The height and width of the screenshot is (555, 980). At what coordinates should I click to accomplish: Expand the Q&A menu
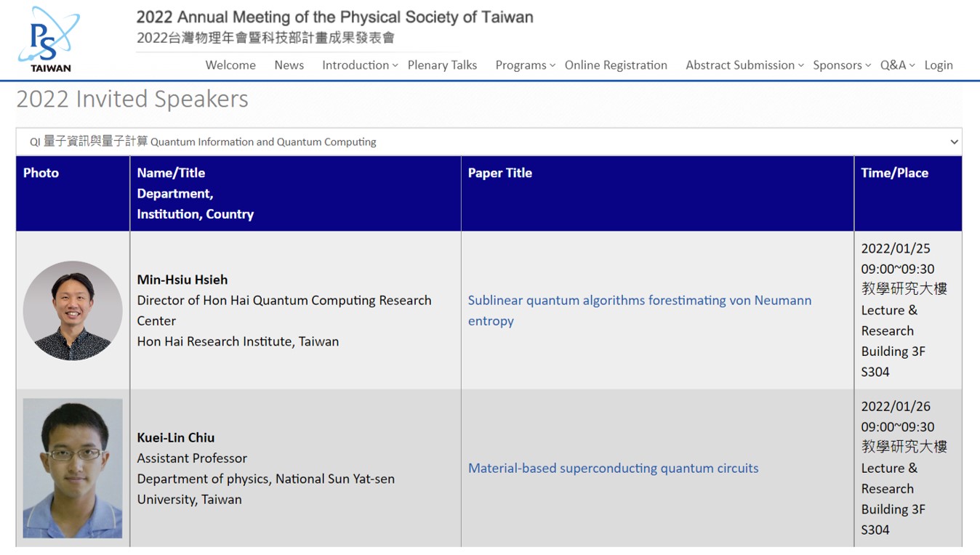[x=897, y=65]
